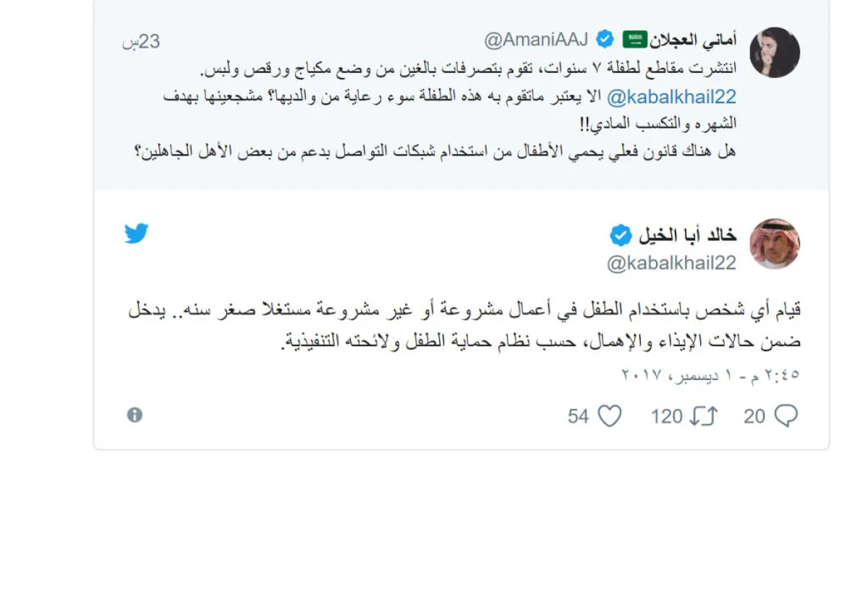Image resolution: width=868 pixels, height=597 pixels.
Task: Click the reply speech bubble icon
Action: [786, 416]
